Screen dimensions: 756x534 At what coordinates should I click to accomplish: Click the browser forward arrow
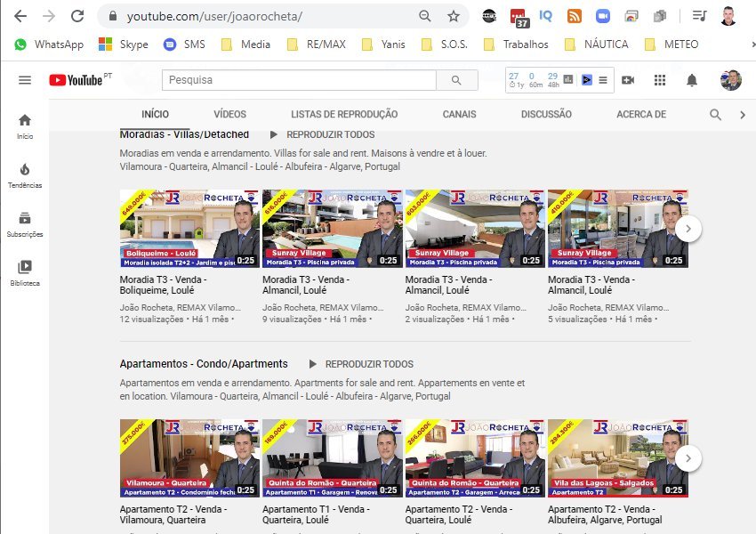[49, 16]
